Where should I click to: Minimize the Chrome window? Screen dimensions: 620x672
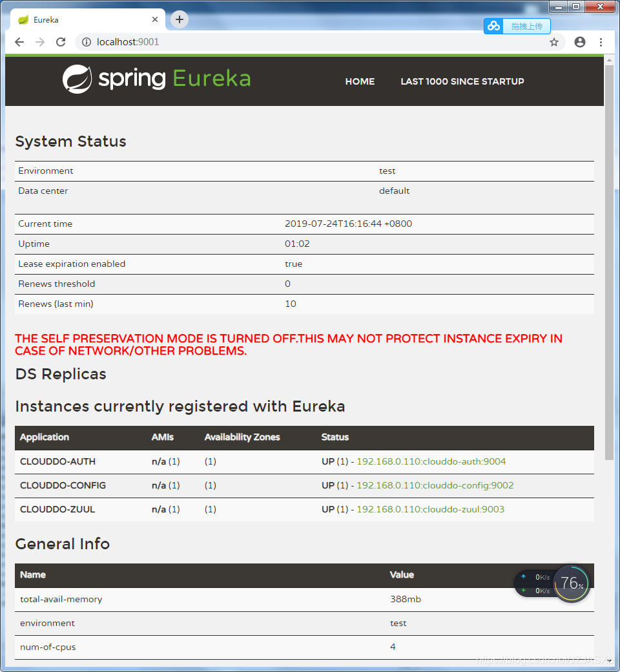pyautogui.click(x=559, y=7)
